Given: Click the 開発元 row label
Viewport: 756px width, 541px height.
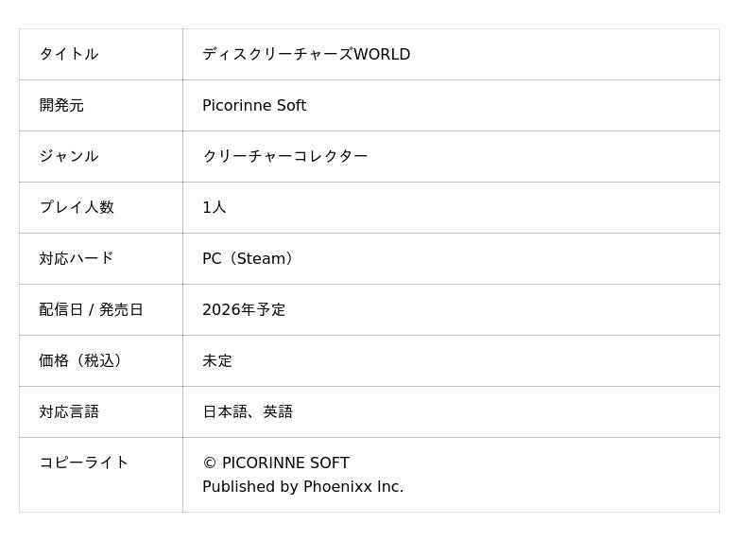Looking at the screenshot, I should click(61, 105).
